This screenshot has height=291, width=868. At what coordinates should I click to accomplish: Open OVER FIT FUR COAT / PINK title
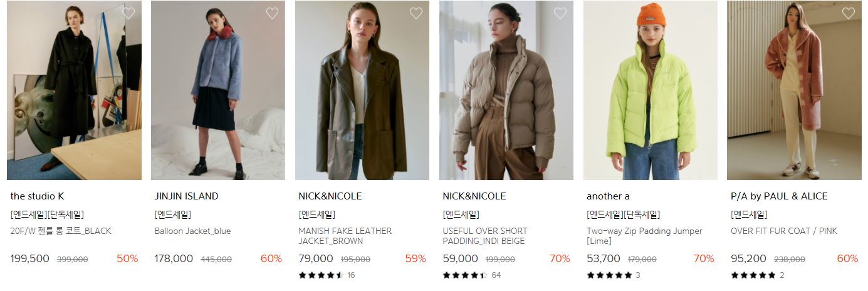[784, 231]
